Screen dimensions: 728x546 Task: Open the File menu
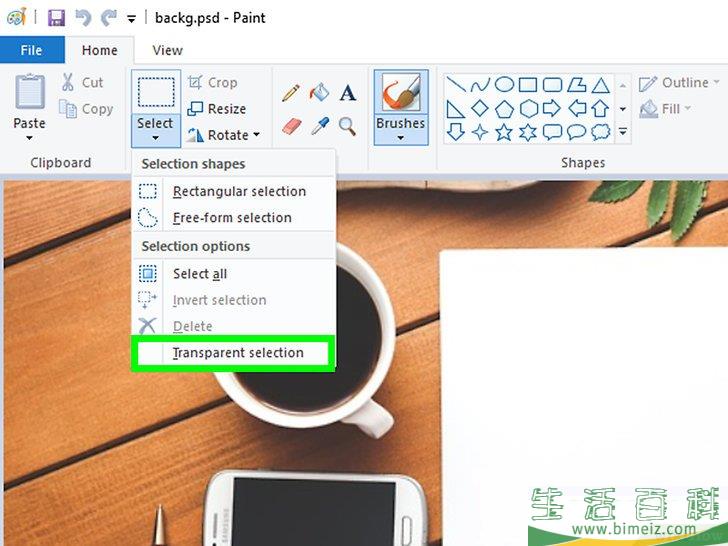32,50
